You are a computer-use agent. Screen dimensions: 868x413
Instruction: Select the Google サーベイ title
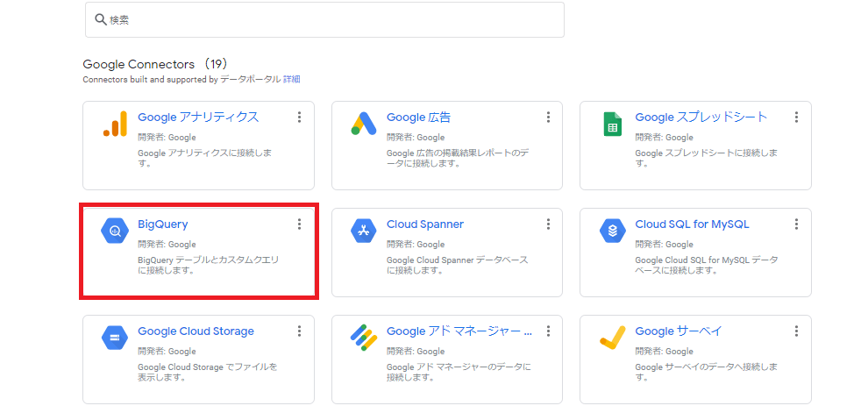point(679,331)
